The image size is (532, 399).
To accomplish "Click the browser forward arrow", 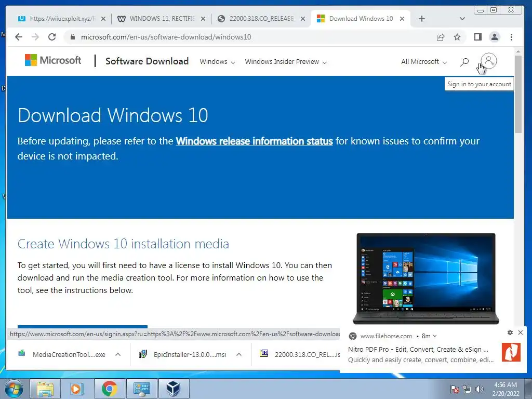I will pos(35,37).
